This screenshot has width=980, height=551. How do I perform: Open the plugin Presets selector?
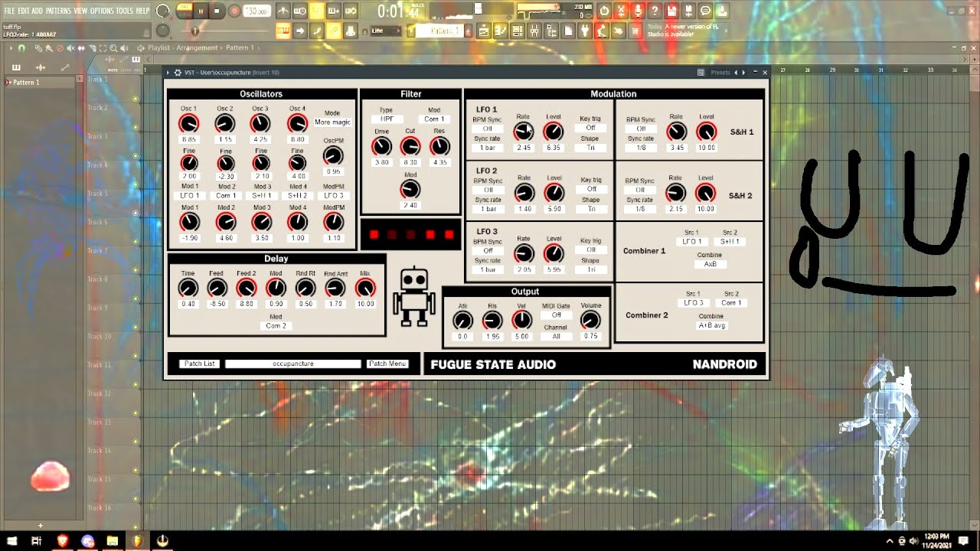(720, 73)
